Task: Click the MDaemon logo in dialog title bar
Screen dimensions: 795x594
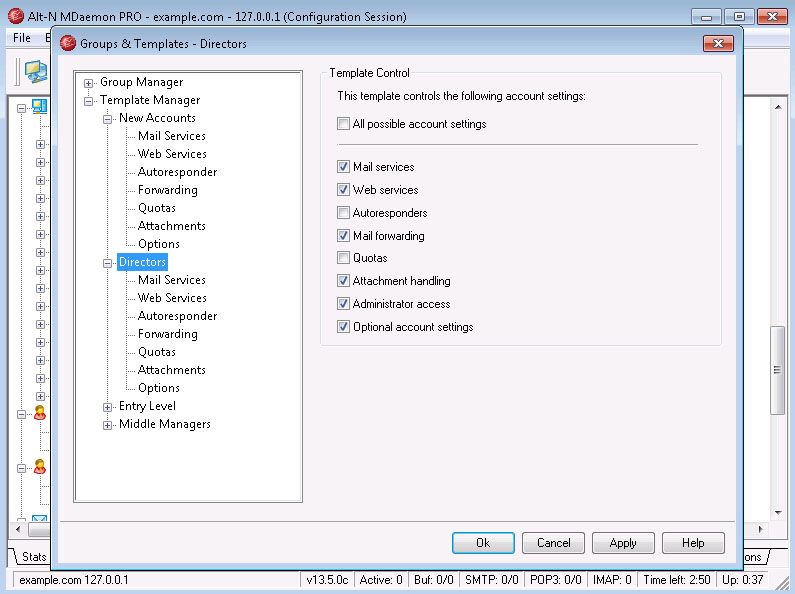Action: pyautogui.click(x=68, y=44)
